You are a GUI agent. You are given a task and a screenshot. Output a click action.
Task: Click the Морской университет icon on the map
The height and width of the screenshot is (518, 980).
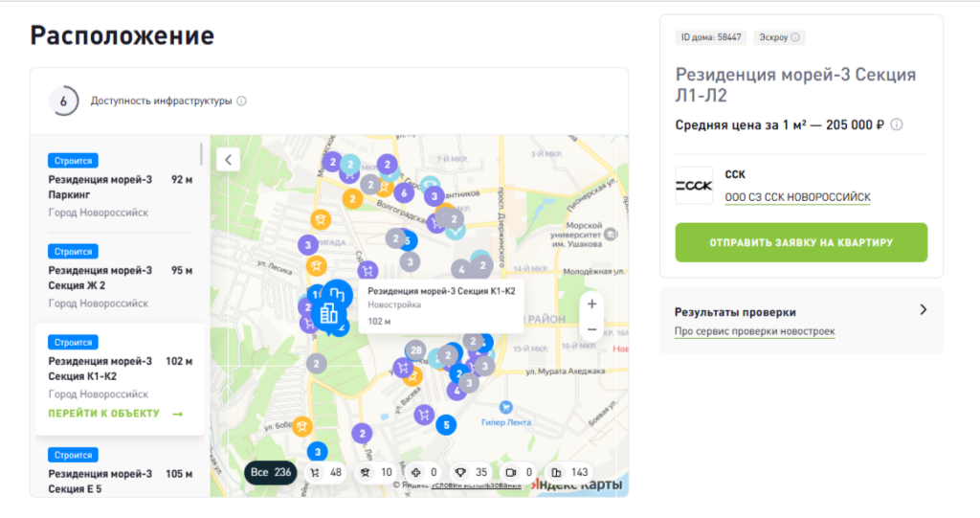point(611,235)
